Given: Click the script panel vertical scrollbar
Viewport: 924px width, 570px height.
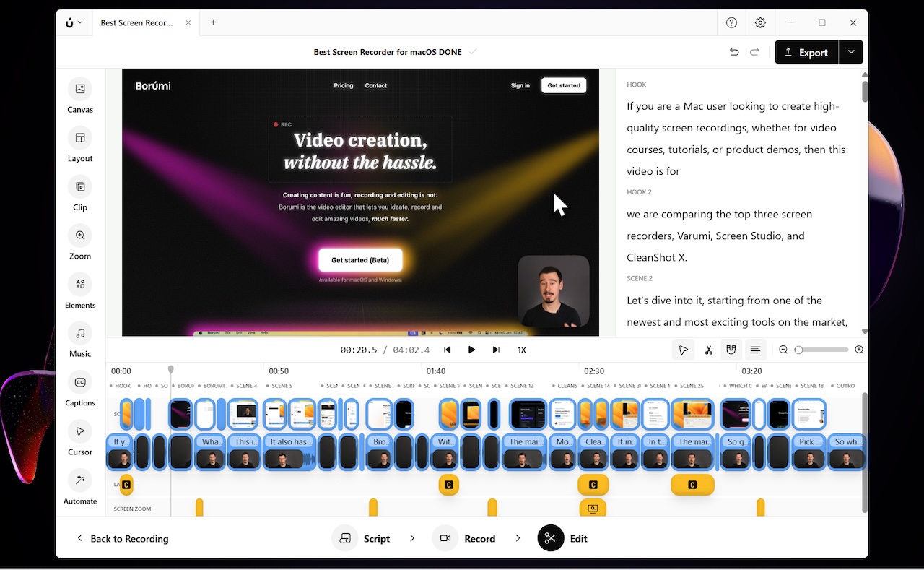Looking at the screenshot, I should pos(865,91).
